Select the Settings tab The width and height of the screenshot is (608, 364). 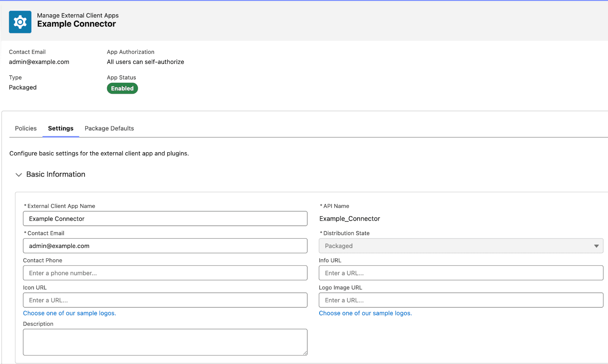[61, 128]
